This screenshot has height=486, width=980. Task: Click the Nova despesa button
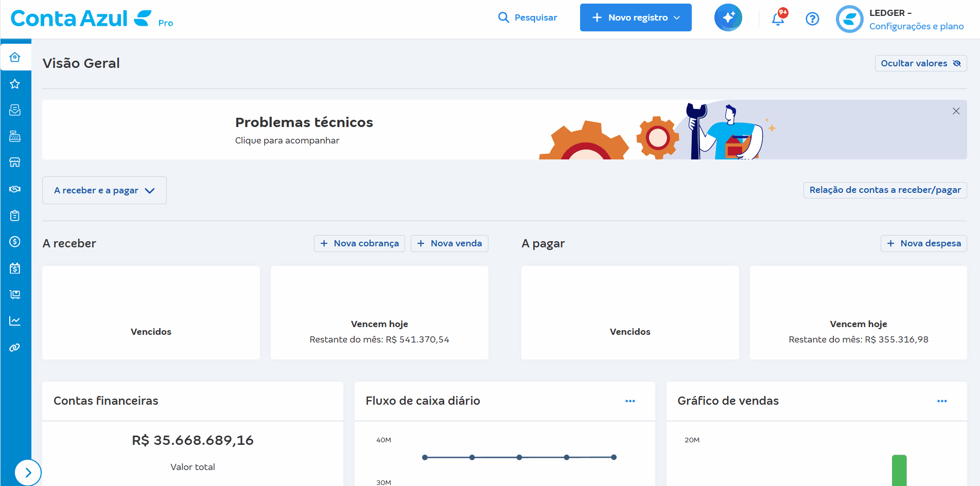[923, 243]
